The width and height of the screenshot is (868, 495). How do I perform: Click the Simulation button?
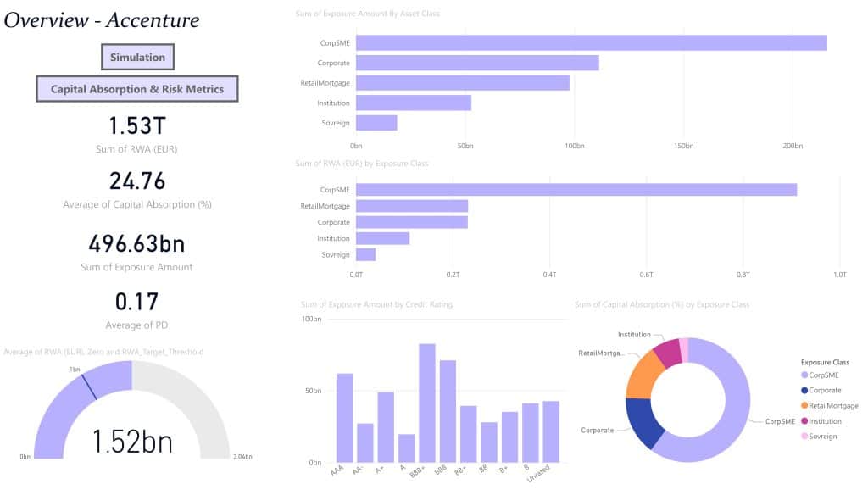[x=138, y=57]
